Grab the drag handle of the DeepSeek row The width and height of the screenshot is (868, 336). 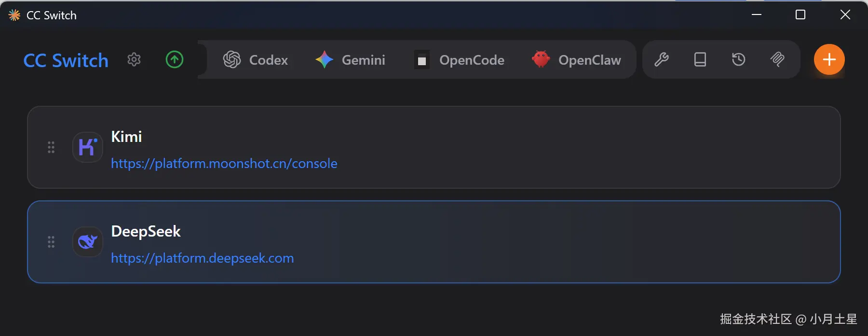[51, 242]
